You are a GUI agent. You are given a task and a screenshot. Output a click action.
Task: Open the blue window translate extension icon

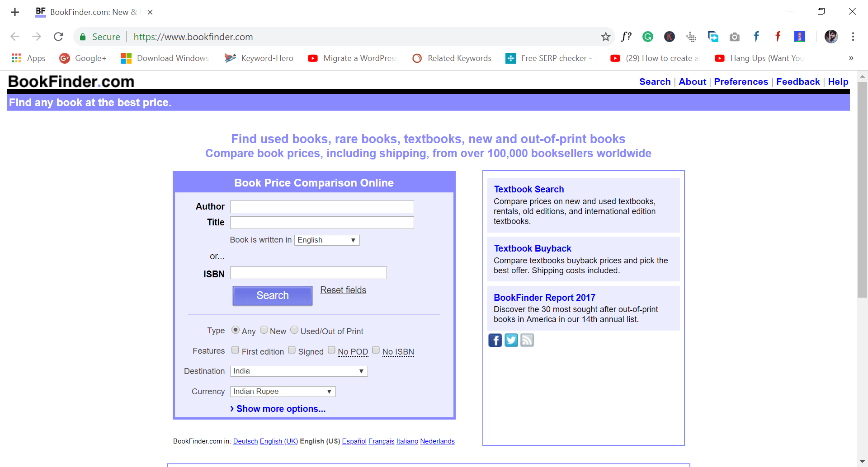click(713, 37)
